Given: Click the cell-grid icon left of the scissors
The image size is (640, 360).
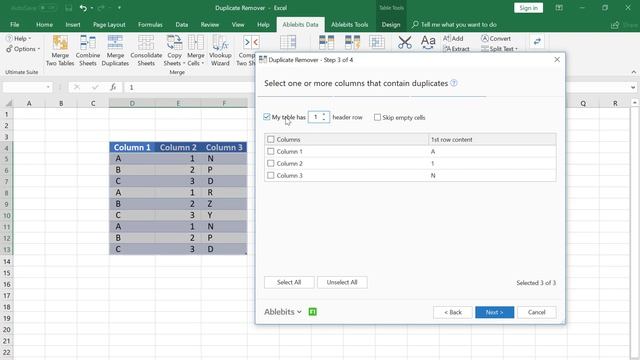Looking at the screenshot, I should tap(377, 42).
